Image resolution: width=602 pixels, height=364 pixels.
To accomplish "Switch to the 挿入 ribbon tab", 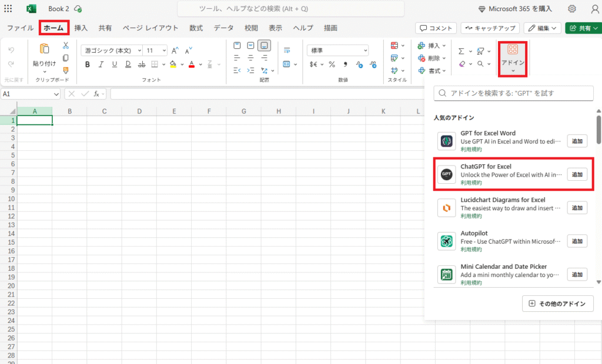I will pos(81,28).
